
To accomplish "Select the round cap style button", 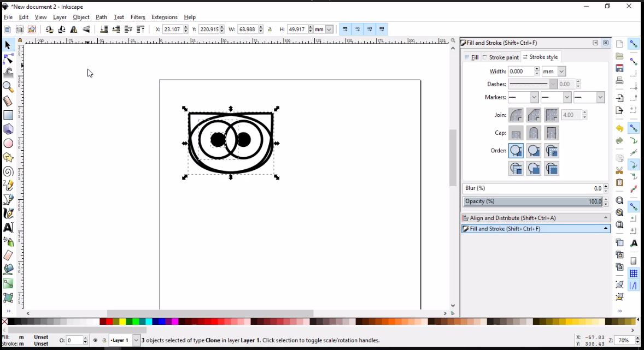I will pos(534,133).
